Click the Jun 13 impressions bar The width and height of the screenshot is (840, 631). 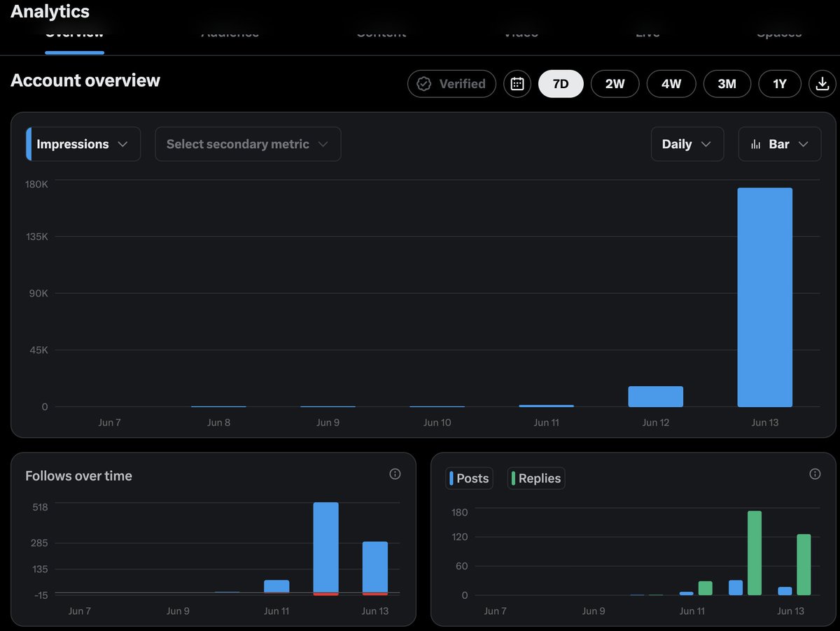click(x=764, y=297)
